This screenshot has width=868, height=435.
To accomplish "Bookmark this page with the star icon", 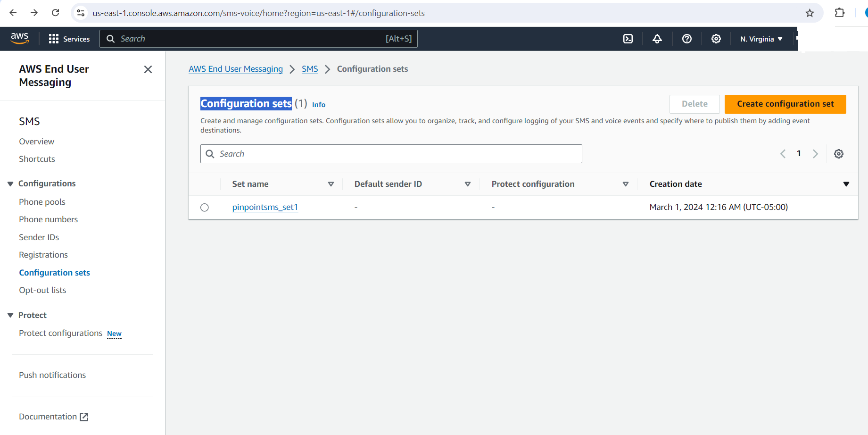I will pyautogui.click(x=810, y=13).
